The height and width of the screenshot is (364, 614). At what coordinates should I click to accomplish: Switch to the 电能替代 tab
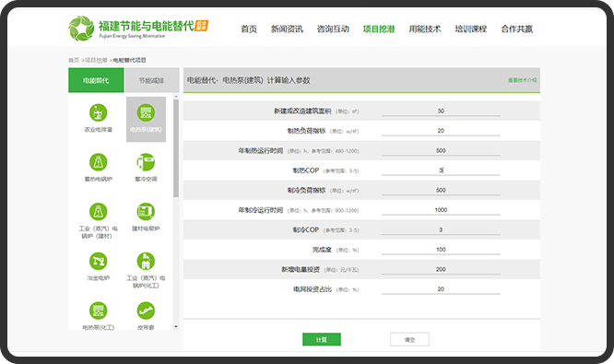click(96, 80)
